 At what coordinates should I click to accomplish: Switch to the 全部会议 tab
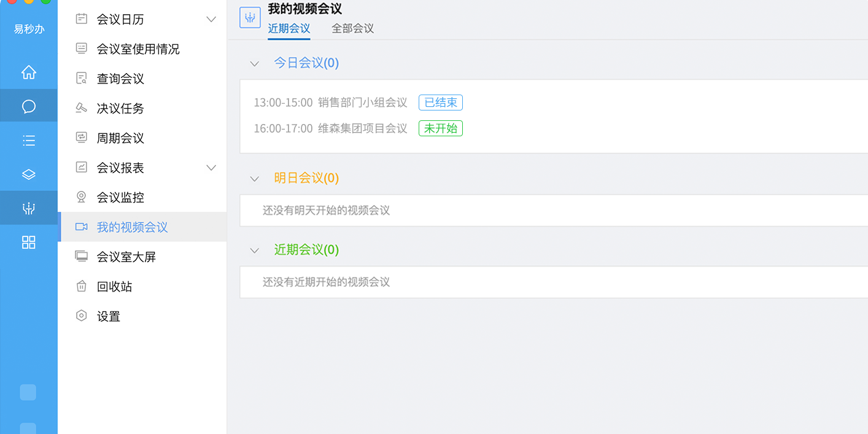[x=352, y=28]
